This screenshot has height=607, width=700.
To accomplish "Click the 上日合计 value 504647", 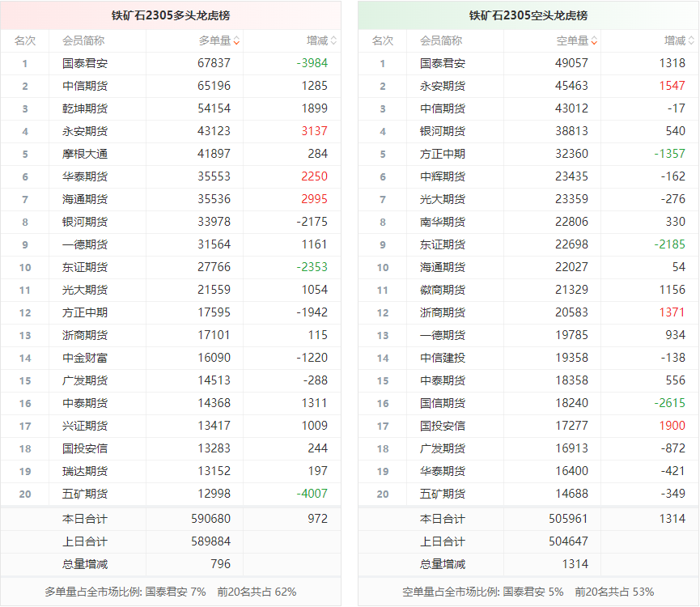I will pyautogui.click(x=571, y=541).
